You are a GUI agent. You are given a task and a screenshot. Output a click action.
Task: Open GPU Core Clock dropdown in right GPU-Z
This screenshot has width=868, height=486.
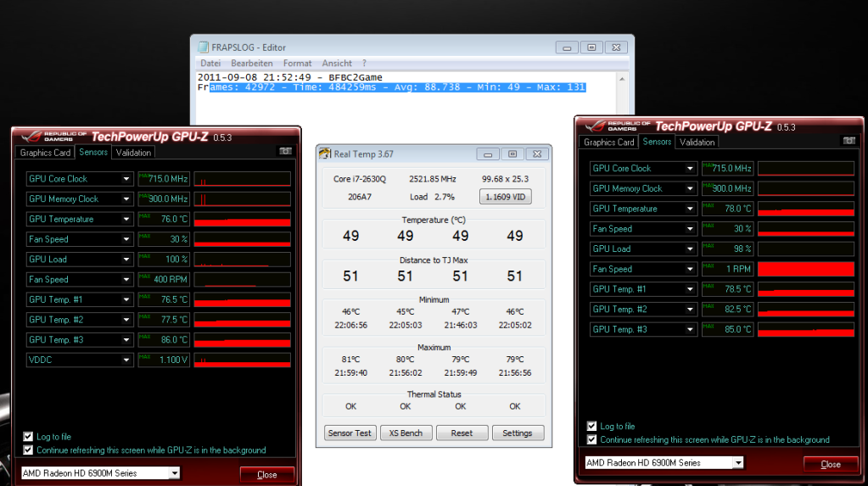pyautogui.click(x=690, y=168)
